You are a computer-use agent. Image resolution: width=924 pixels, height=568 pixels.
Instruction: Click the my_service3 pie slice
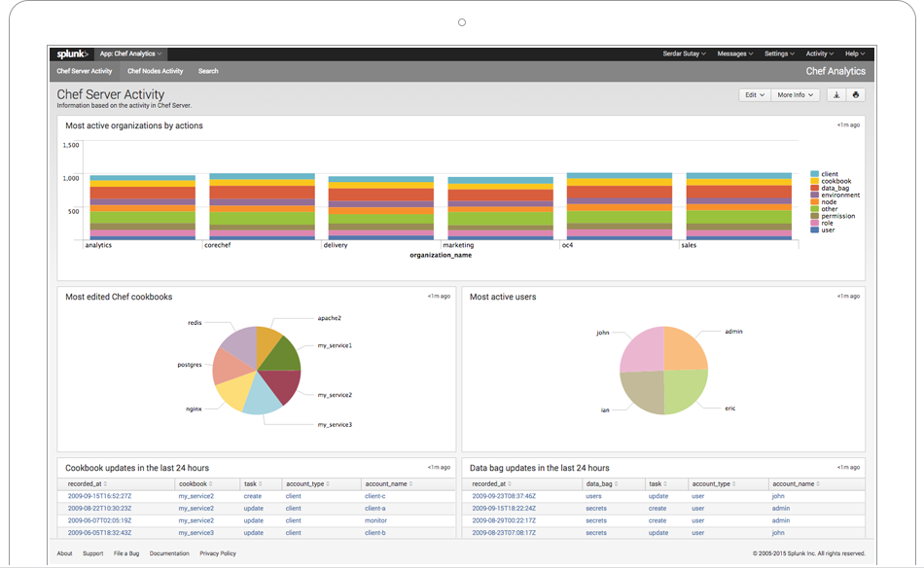click(x=261, y=397)
